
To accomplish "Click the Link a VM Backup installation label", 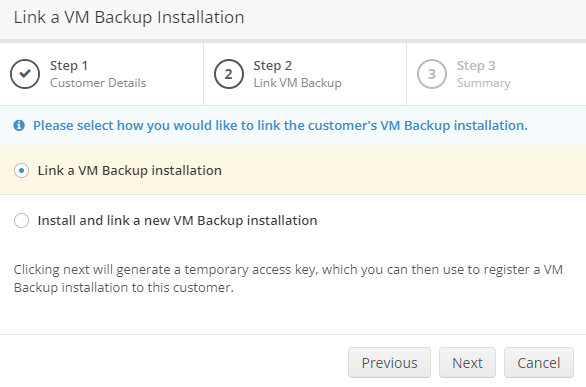I will point(130,171).
